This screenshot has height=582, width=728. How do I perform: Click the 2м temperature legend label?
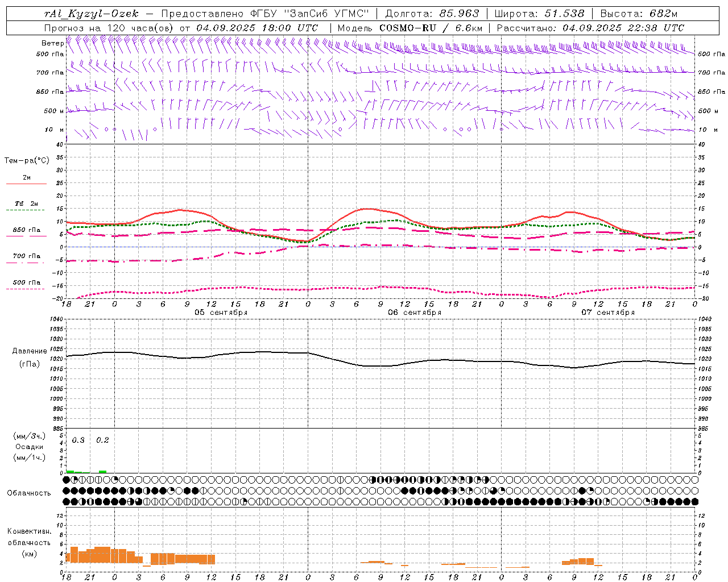pos(27,178)
